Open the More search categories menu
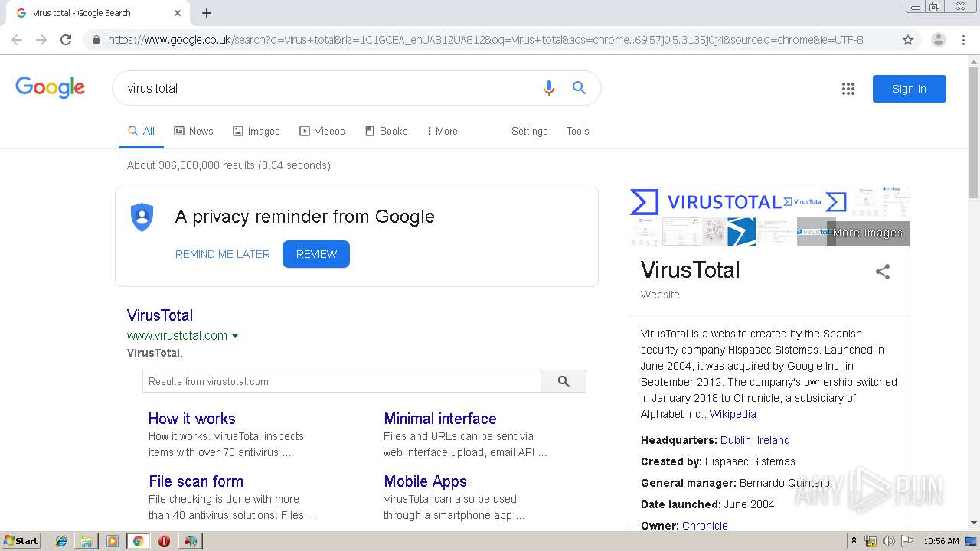 pos(443,131)
